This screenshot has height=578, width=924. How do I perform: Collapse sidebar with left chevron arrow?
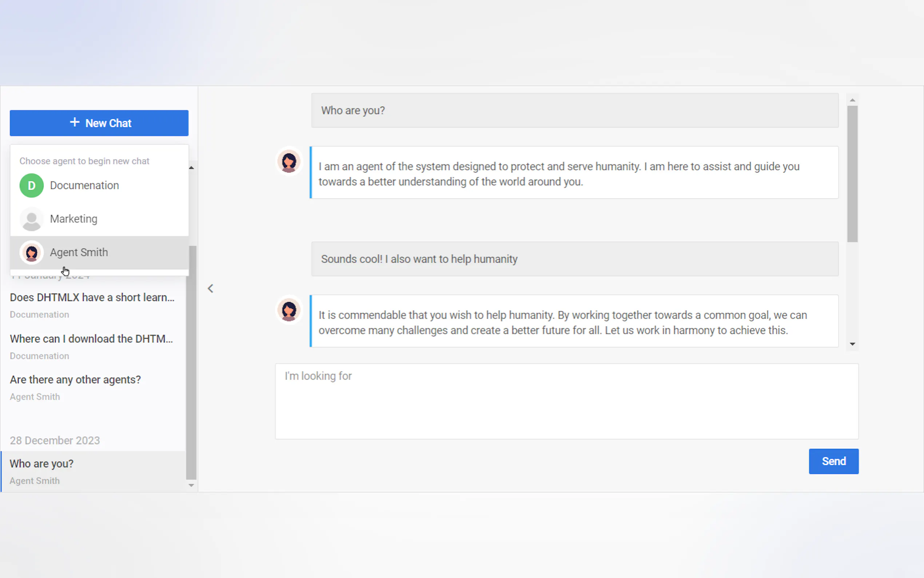tap(211, 289)
